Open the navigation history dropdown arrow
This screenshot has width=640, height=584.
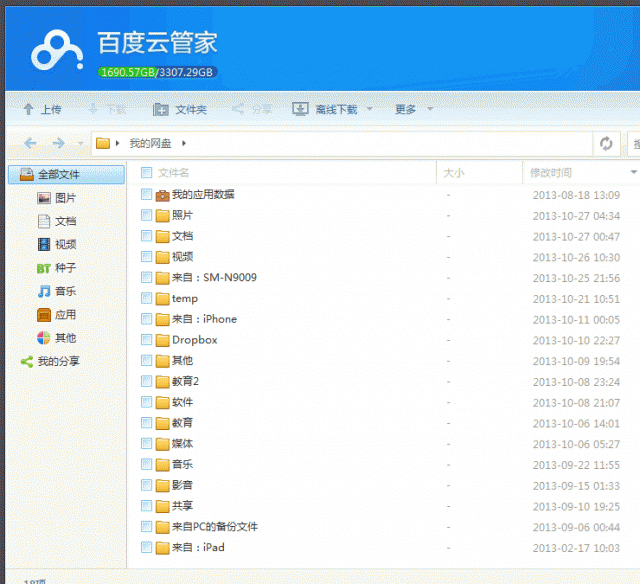81,143
